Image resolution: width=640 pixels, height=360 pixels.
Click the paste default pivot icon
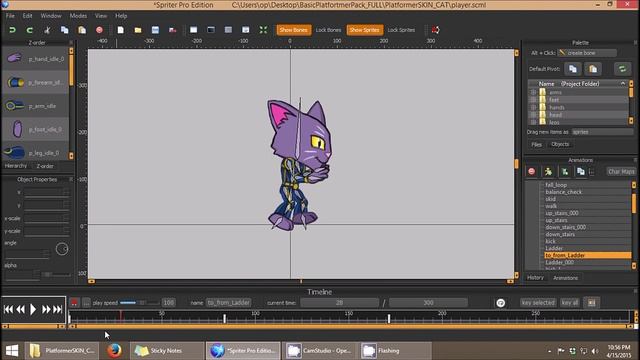[x=593, y=69]
